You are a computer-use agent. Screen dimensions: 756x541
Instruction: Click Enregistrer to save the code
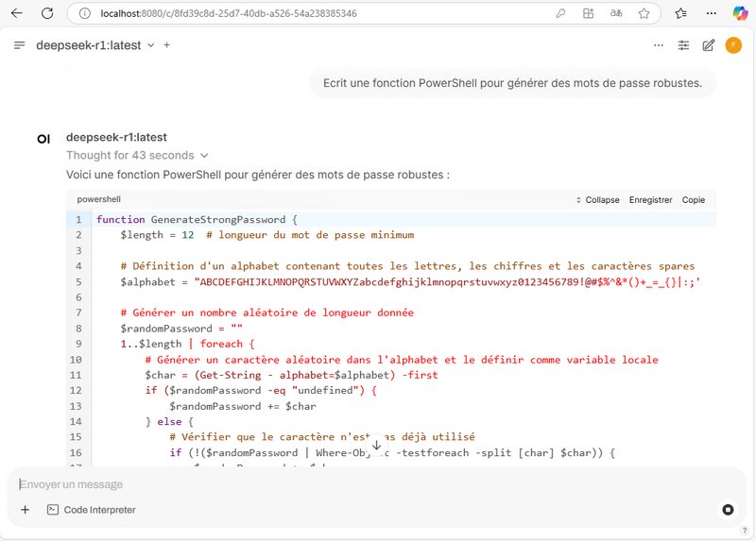650,200
